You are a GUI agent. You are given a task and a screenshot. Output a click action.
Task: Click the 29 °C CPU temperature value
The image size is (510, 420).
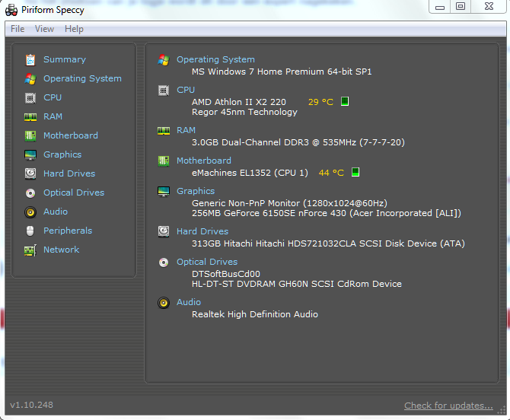pyautogui.click(x=320, y=102)
